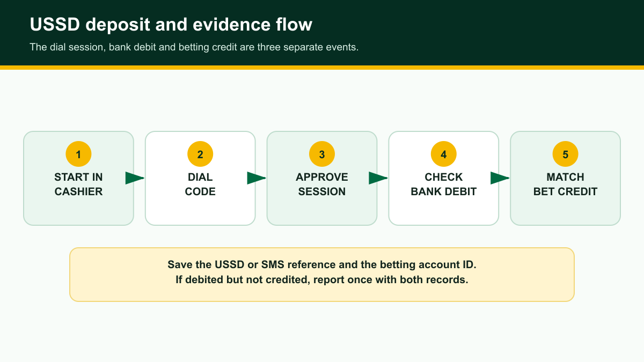The width and height of the screenshot is (644, 362).
Task: Select the 'MATCH BET CREDIT' step card
Action: [x=565, y=178]
